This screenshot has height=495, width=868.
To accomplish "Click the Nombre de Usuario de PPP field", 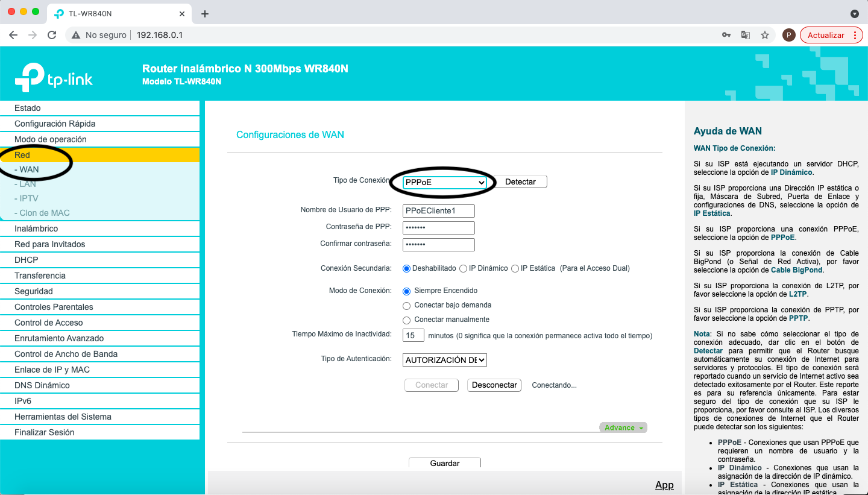I will (439, 211).
